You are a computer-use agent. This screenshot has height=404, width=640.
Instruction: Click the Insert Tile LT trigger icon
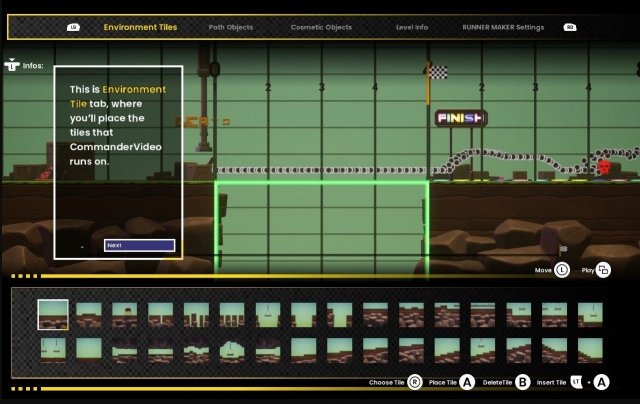click(x=578, y=381)
